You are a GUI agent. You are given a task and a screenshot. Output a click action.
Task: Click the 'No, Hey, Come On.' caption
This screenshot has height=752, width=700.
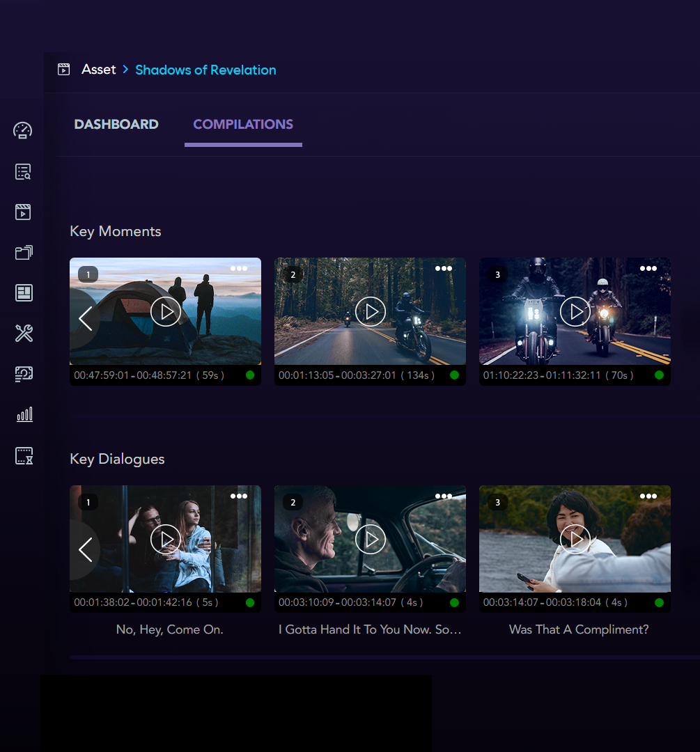pos(170,629)
